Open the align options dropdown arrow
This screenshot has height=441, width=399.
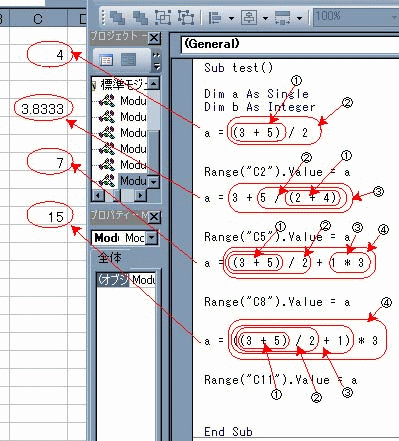pyautogui.click(x=231, y=18)
